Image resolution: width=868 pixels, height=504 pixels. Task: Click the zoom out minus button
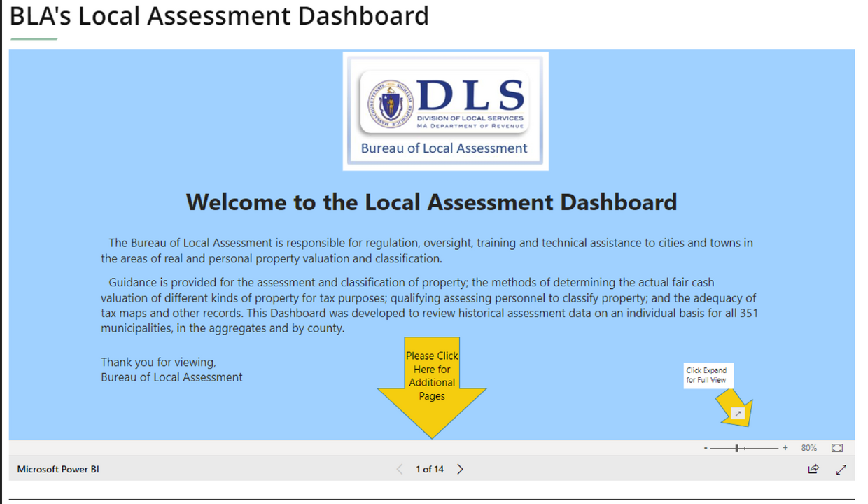706,448
